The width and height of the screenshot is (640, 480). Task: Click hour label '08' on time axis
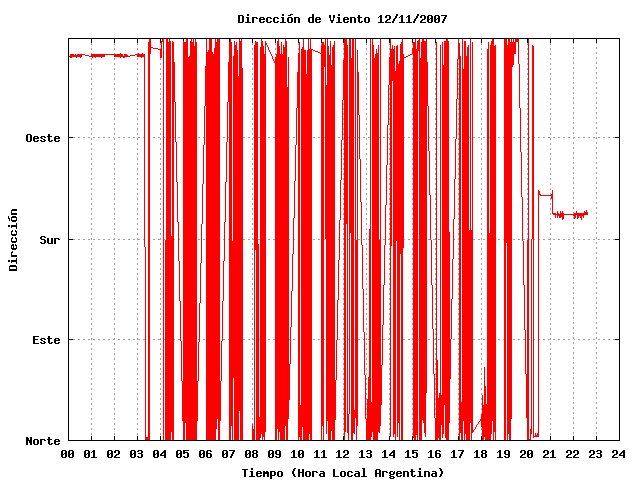(251, 454)
